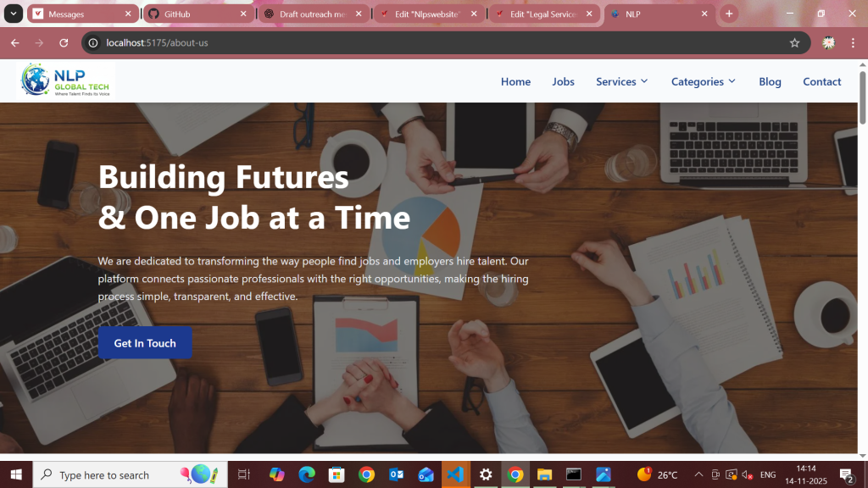Viewport: 868px width, 488px height.
Task: Click the NLP Global Tech logo
Action: 66,80
